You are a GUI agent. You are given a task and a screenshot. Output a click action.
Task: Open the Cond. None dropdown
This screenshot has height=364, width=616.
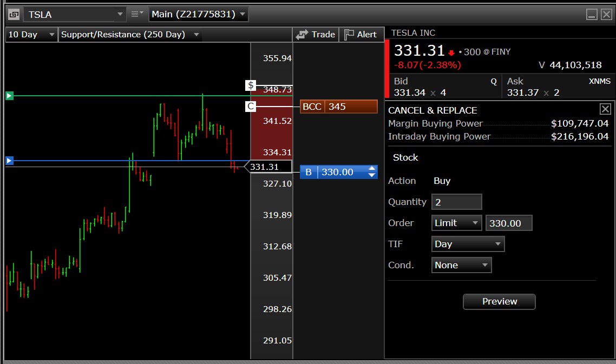coord(461,265)
